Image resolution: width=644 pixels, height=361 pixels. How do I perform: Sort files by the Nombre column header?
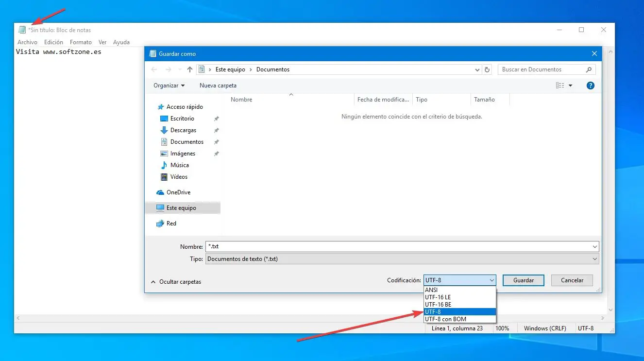tap(241, 100)
